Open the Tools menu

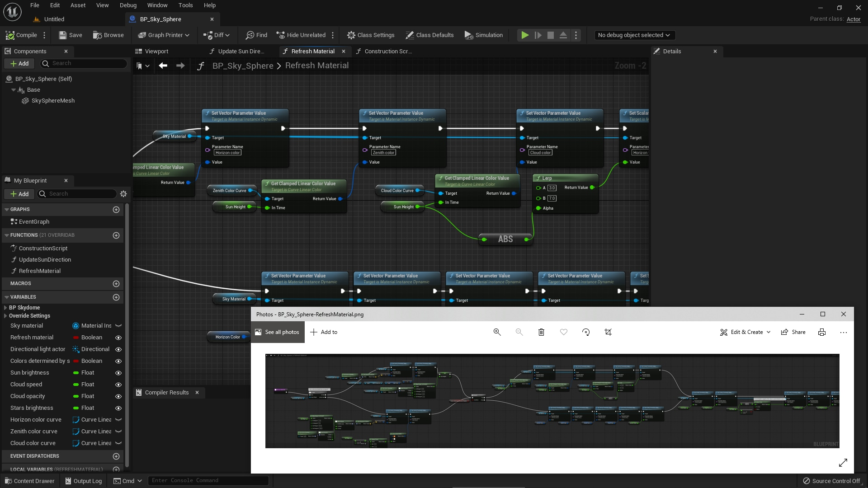[x=185, y=5]
